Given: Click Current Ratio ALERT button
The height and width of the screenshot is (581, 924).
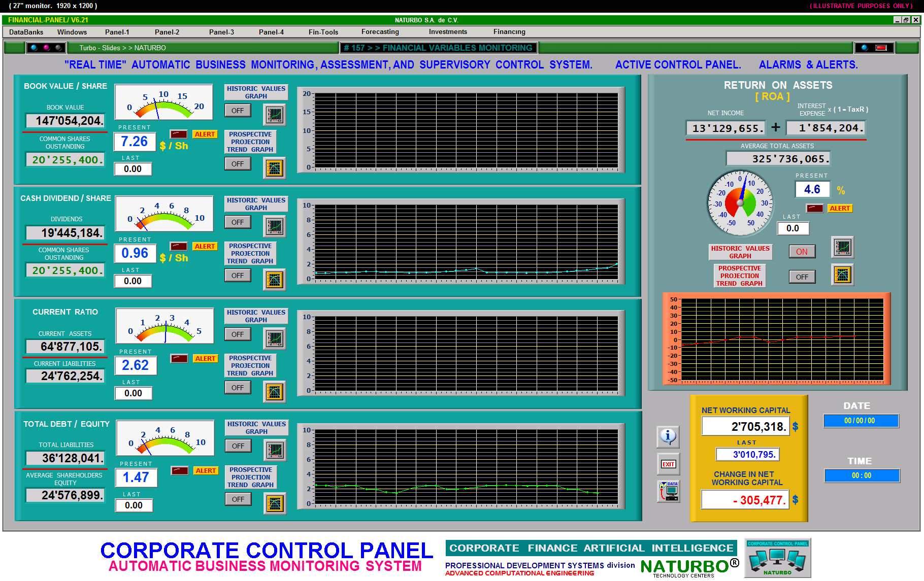Looking at the screenshot, I should 206,358.
